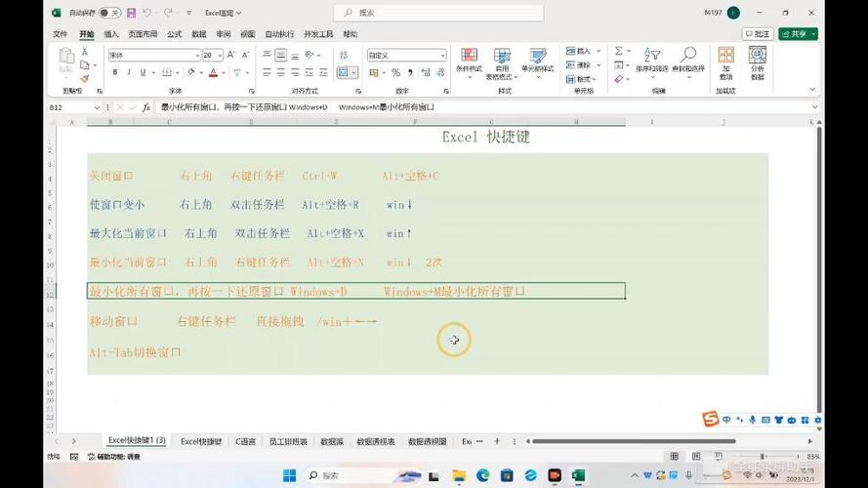The width and height of the screenshot is (868, 488).
Task: Toggle Bold formatting
Action: click(x=115, y=72)
